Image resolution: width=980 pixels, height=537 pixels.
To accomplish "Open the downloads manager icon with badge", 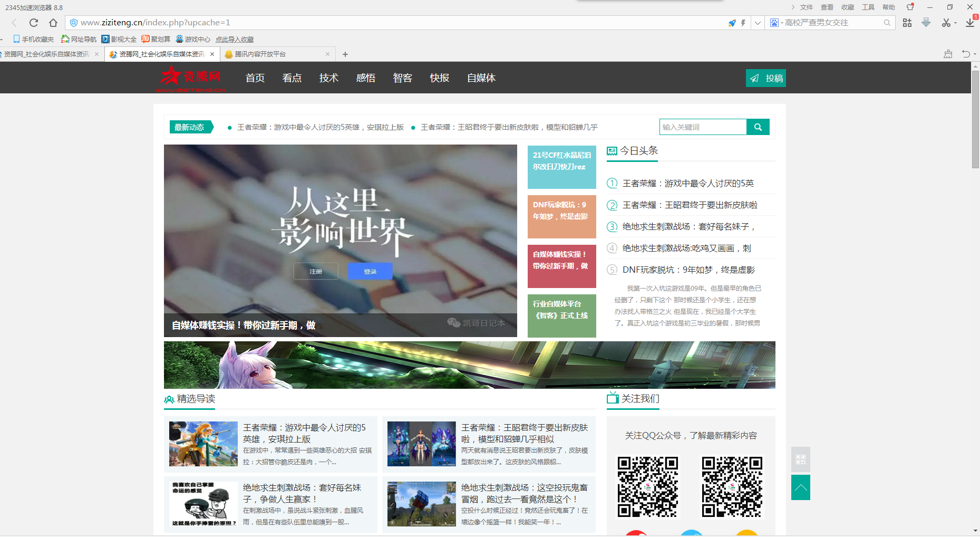I will point(970,22).
